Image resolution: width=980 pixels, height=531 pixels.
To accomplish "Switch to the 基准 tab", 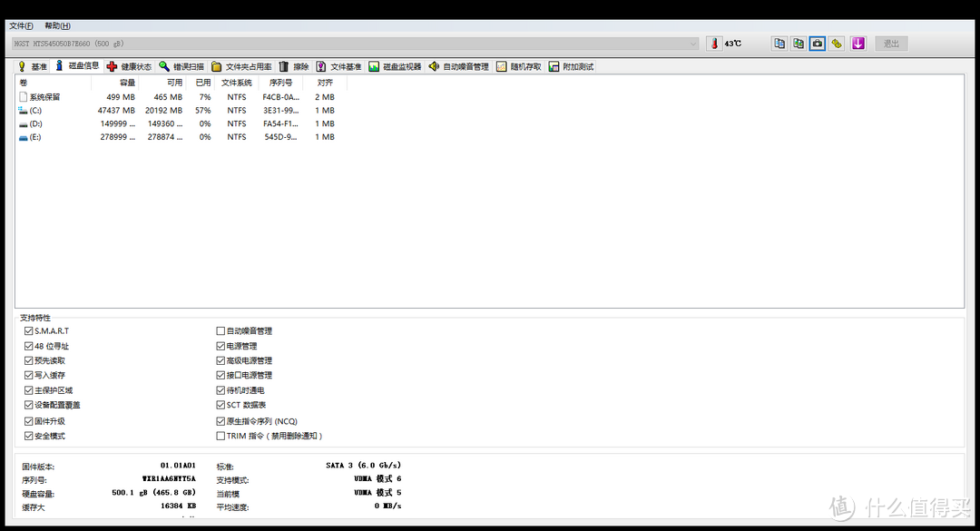I will click(x=33, y=66).
